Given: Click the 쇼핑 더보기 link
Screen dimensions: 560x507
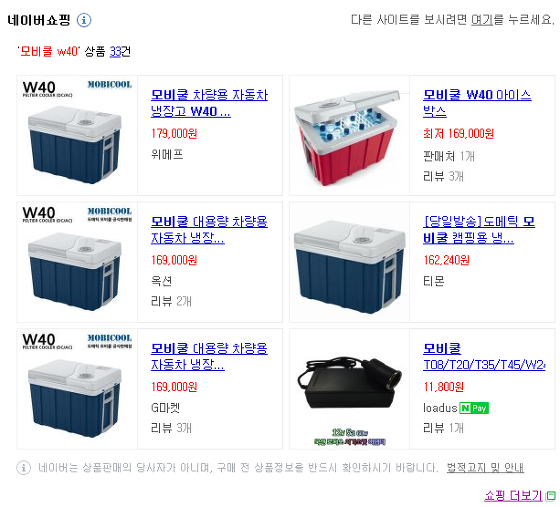Looking at the screenshot, I should (x=514, y=496).
